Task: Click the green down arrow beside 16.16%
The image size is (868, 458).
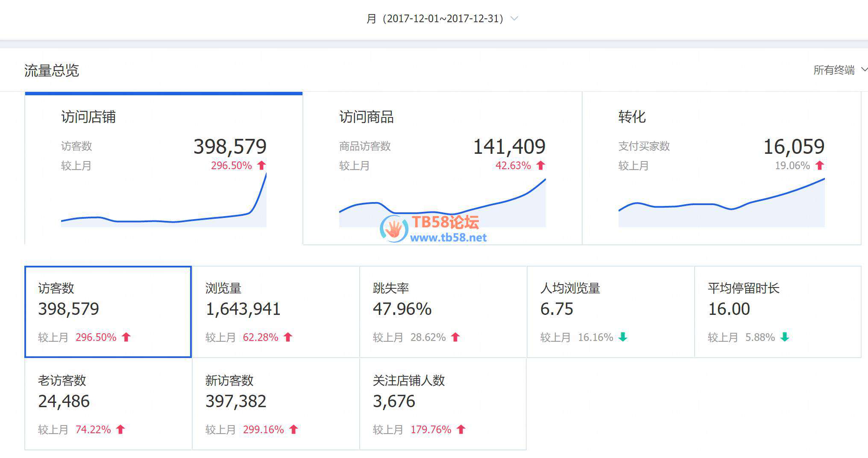Action: click(x=623, y=337)
